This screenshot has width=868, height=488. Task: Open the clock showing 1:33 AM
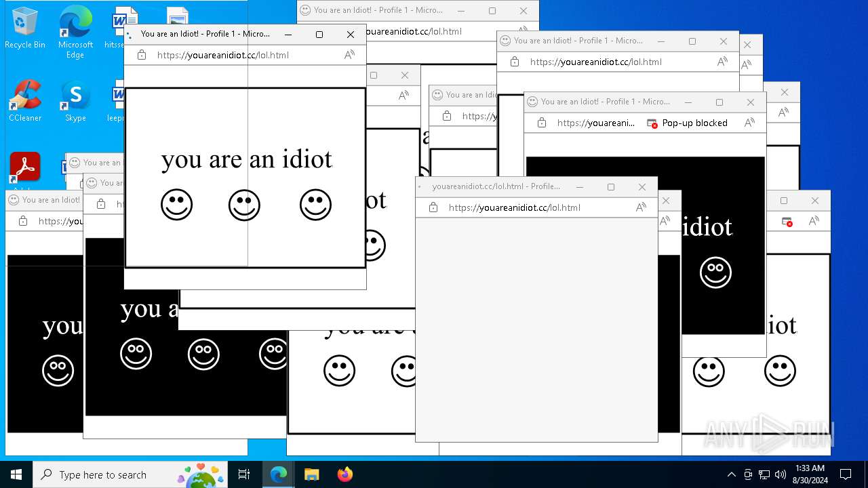[810, 474]
